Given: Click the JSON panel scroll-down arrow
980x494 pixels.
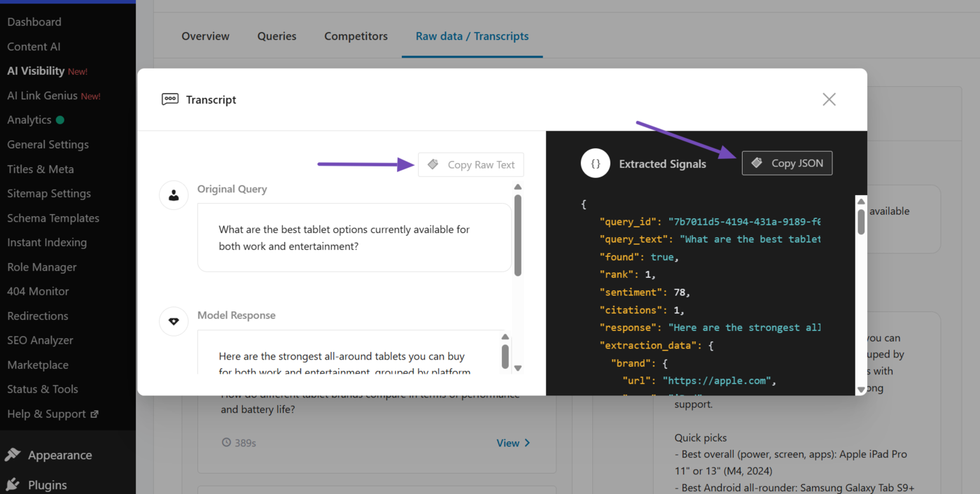Looking at the screenshot, I should pyautogui.click(x=861, y=389).
